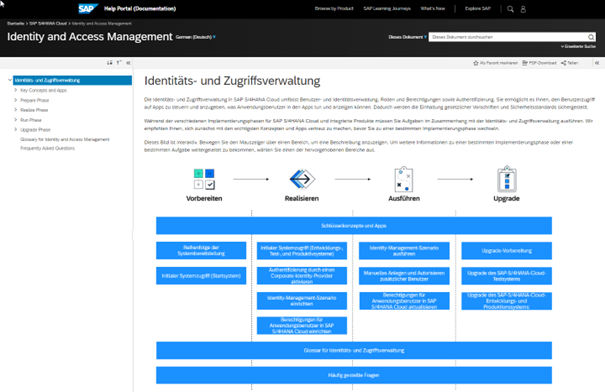The image size is (605, 392).
Task: Click Initialer Systemzugriff (Startsystem) box
Action: (201, 276)
